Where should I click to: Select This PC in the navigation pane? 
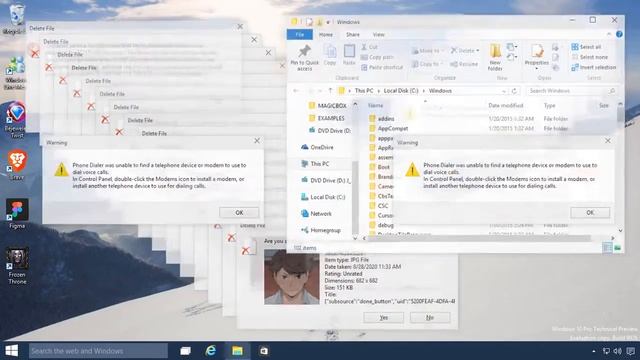[x=315, y=164]
